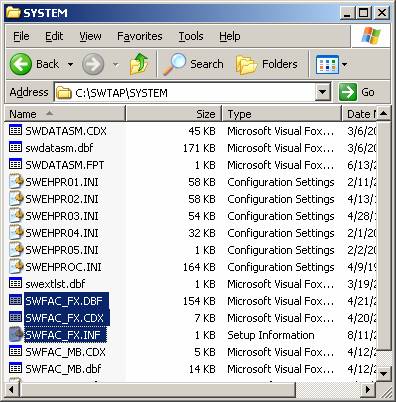
Task: Sort by the Date column header
Action: [x=360, y=114]
